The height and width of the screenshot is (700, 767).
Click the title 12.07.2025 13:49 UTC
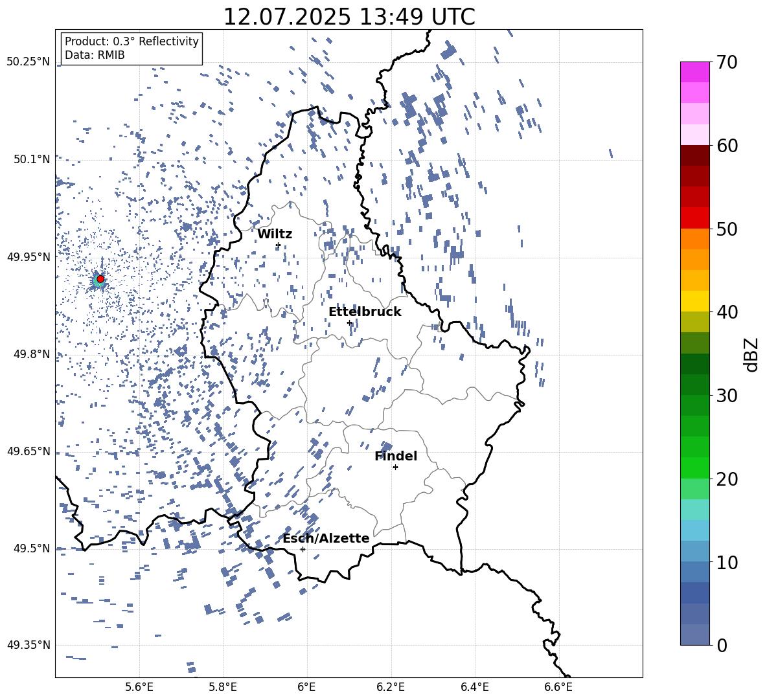coord(349,17)
